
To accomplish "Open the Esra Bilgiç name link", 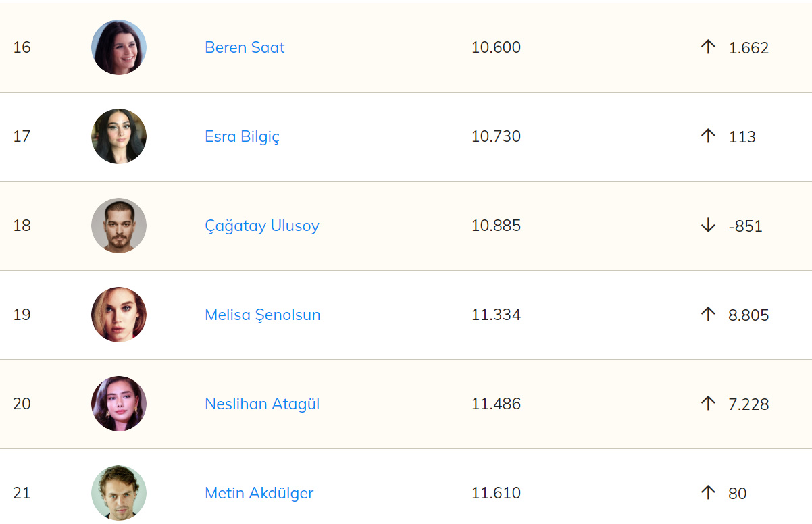I will click(242, 136).
